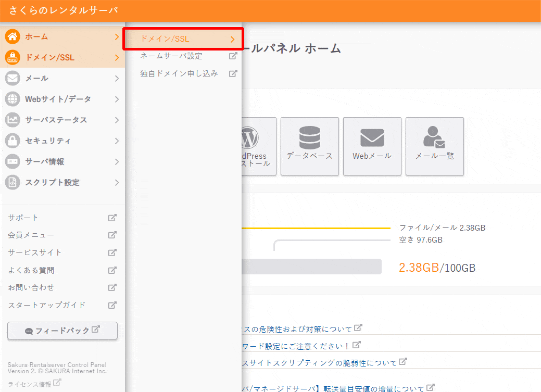Screen dimensions: 541x392
Task: Click the さくらのレンタルサーバ header title
Action: pos(63,10)
